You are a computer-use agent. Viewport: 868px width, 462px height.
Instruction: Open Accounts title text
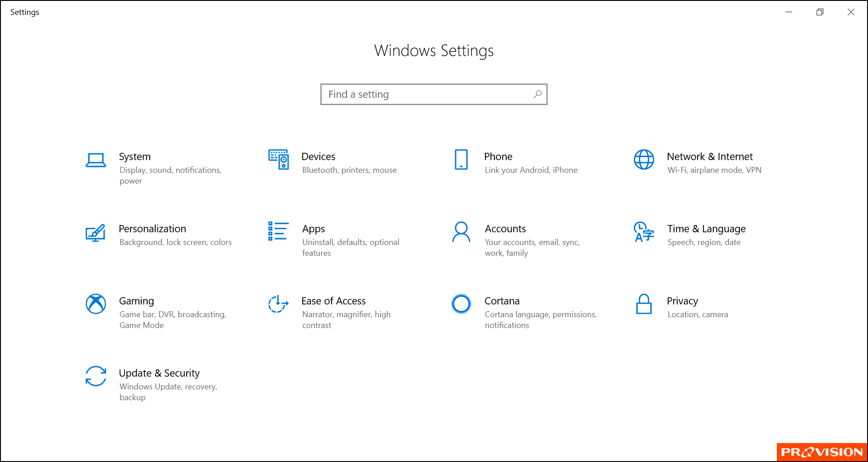[505, 229]
